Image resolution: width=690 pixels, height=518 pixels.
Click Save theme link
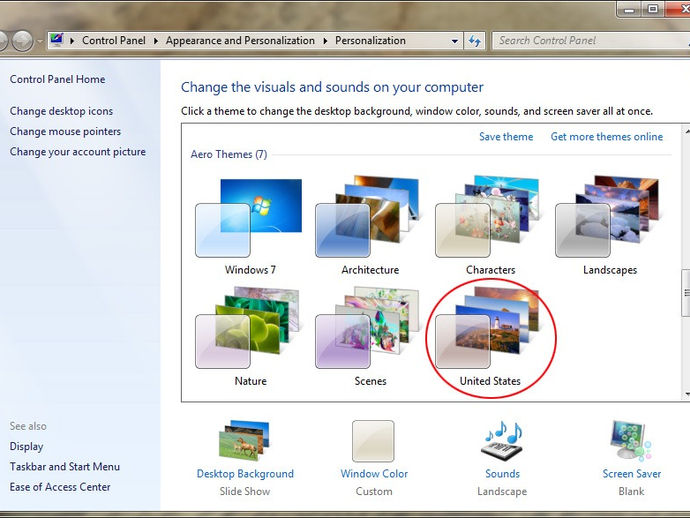pos(506,137)
